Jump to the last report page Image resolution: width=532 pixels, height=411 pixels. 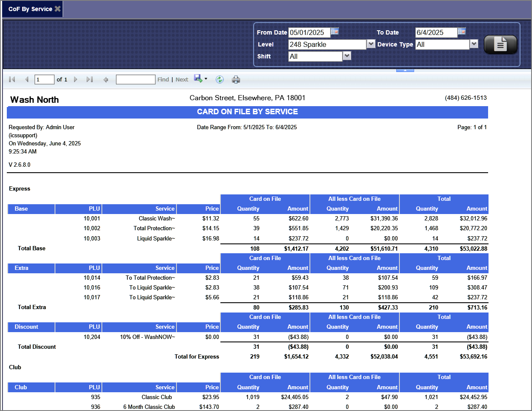90,79
